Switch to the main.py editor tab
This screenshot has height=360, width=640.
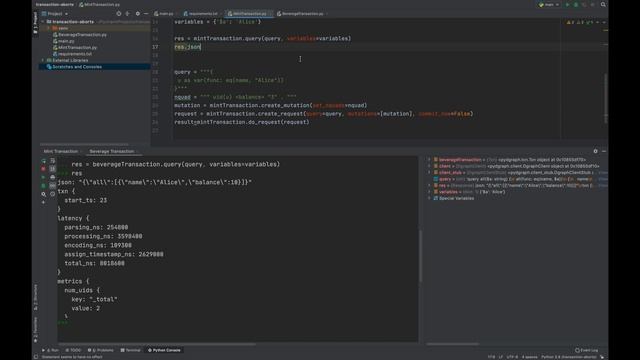[164, 13]
